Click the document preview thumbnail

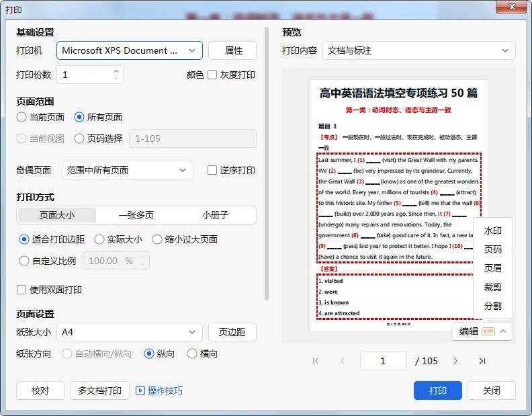pos(398,206)
